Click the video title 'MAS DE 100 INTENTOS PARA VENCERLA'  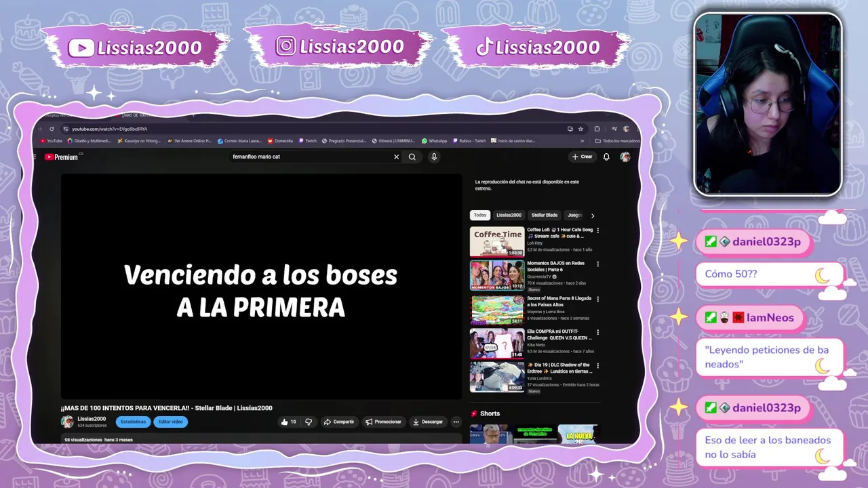coord(166,408)
